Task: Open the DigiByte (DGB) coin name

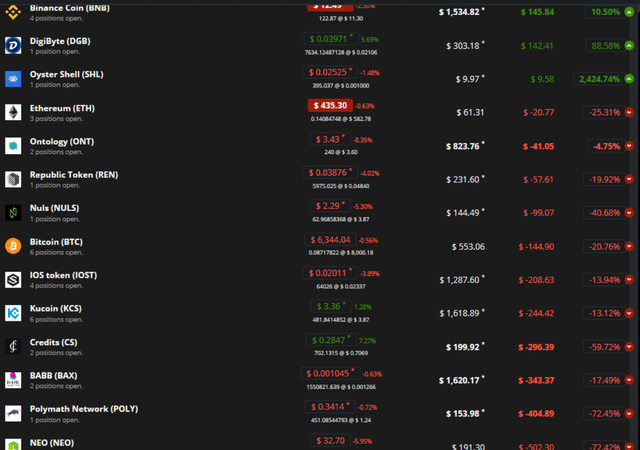Action: click(60, 41)
